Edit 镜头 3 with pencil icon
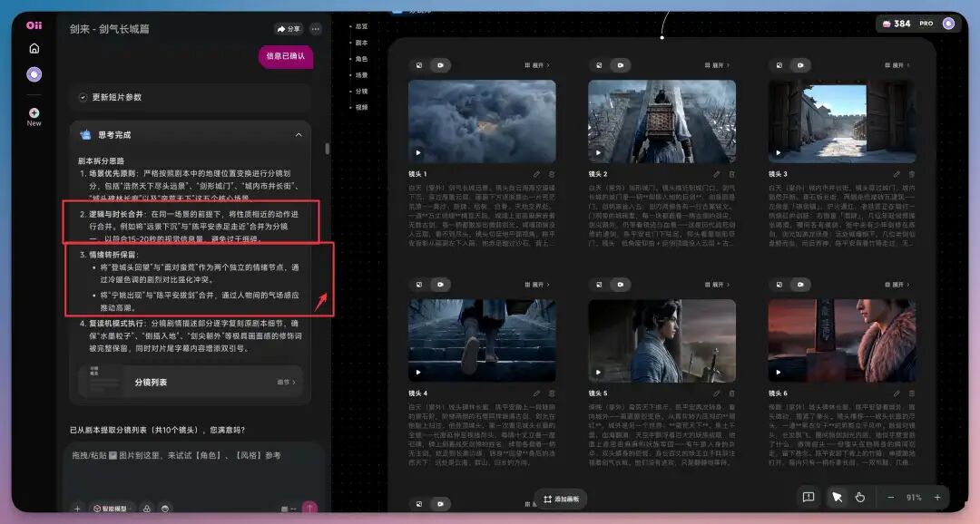Screen dimensions: 980x524 pyautogui.click(x=897, y=174)
